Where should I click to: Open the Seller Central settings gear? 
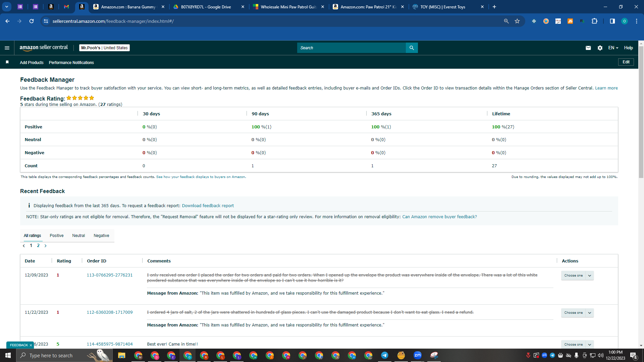tap(600, 48)
